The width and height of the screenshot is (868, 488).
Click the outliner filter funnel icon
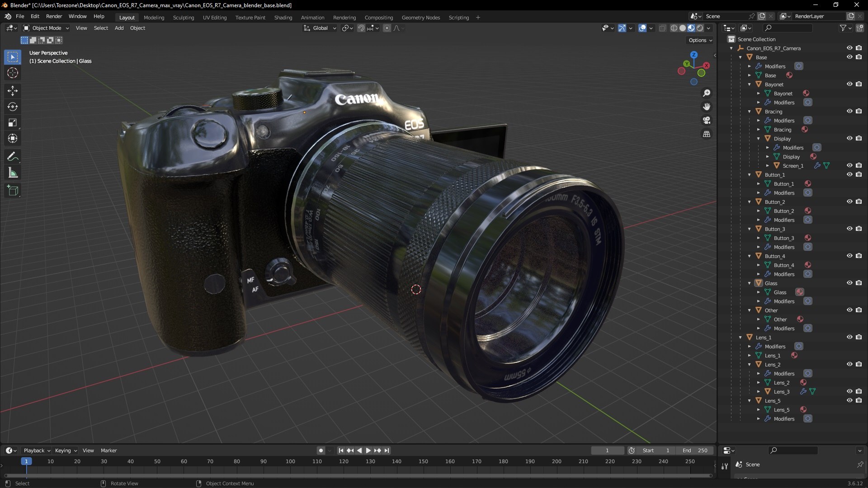(x=843, y=28)
